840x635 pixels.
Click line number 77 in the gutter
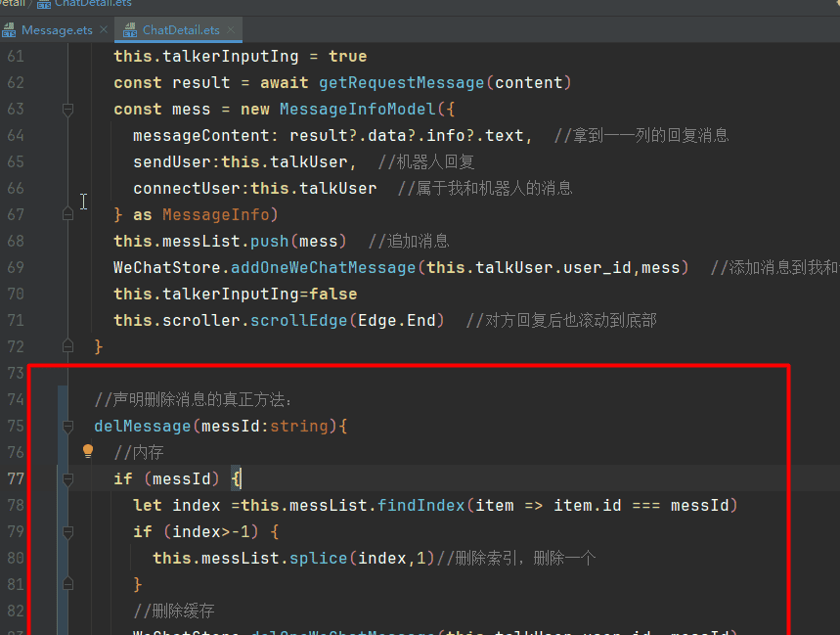tap(15, 478)
